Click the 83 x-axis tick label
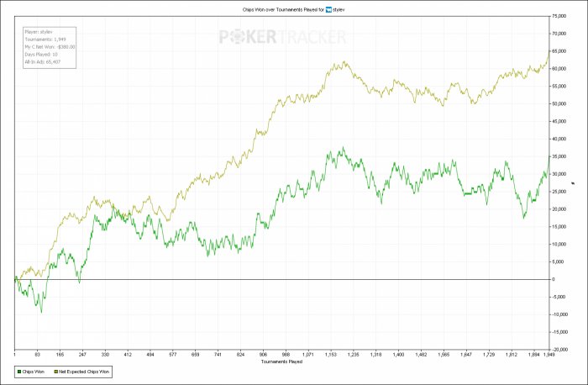588x385 pixels. [x=38, y=355]
